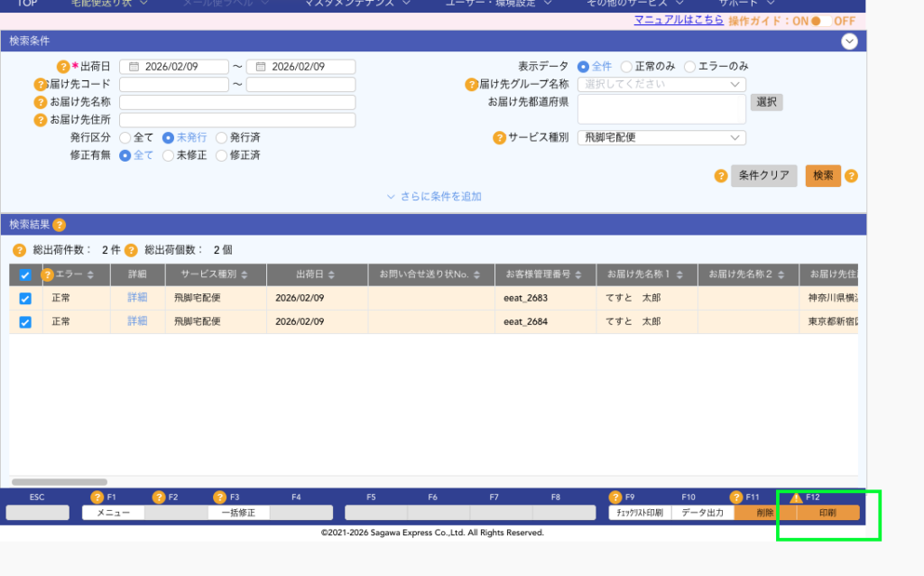The height and width of the screenshot is (576, 924).
Task: Sort by 出荷日 column arrows
Action: [x=331, y=274]
